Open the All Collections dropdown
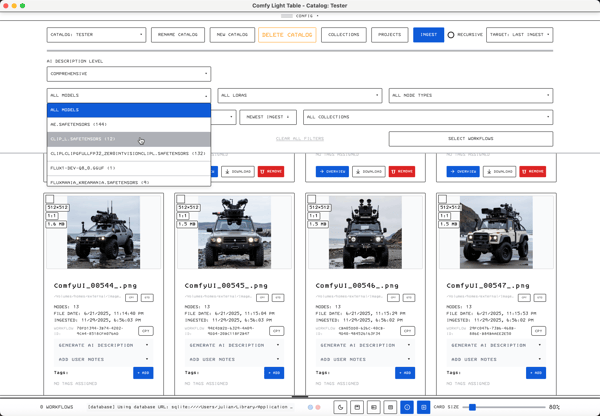Viewport: 600px width, 416px height. coord(428,117)
